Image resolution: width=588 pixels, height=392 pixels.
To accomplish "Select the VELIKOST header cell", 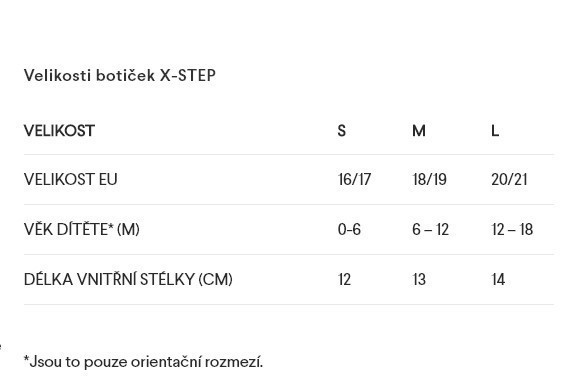I will click(x=59, y=131).
